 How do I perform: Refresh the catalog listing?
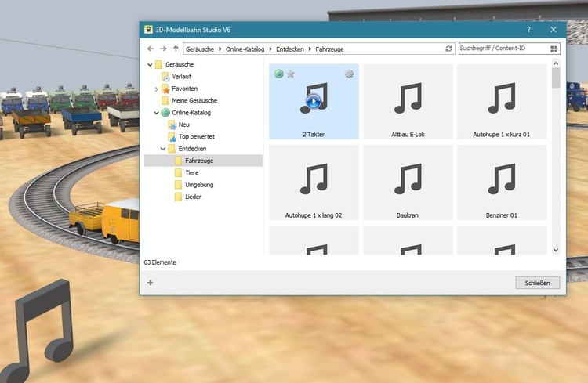click(448, 49)
